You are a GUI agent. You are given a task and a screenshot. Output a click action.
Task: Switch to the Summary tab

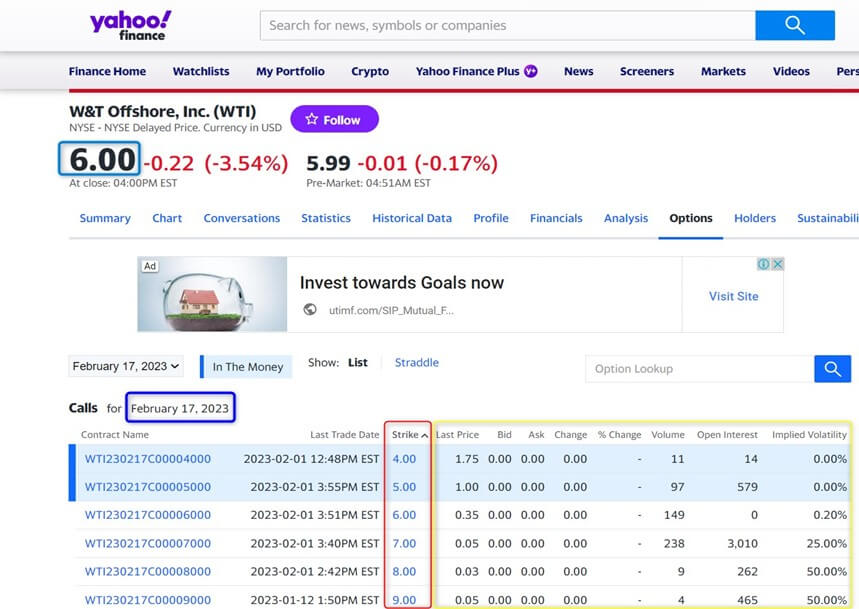point(105,218)
